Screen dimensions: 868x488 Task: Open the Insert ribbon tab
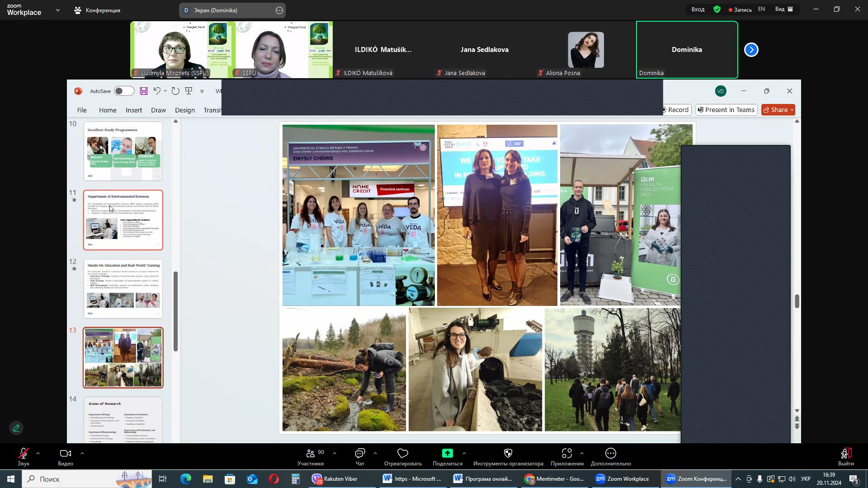[x=133, y=110]
